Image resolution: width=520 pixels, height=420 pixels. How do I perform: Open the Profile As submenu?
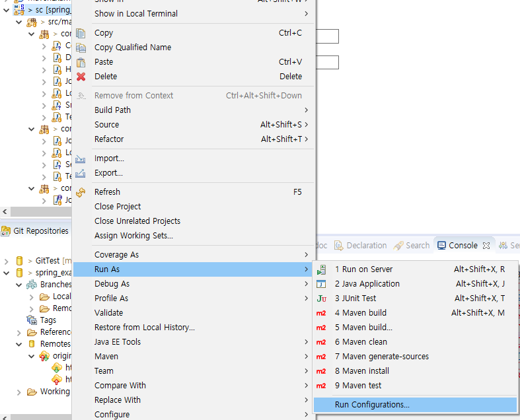pos(193,298)
